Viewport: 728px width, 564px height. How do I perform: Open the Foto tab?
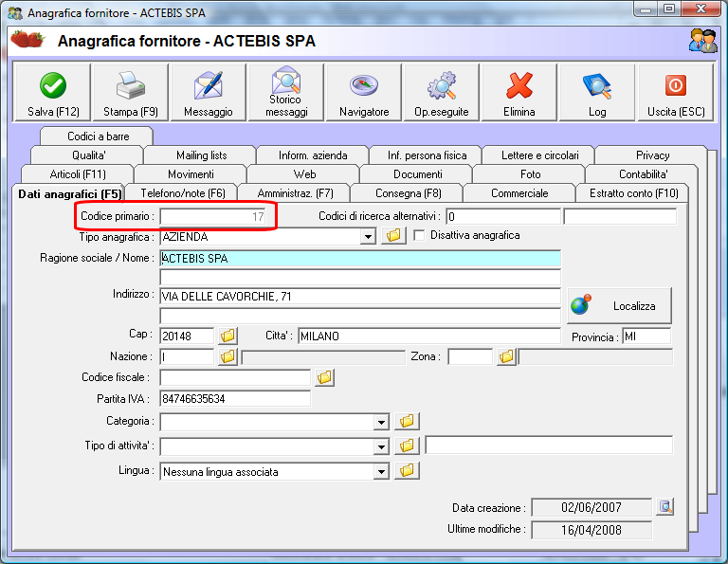tap(530, 174)
